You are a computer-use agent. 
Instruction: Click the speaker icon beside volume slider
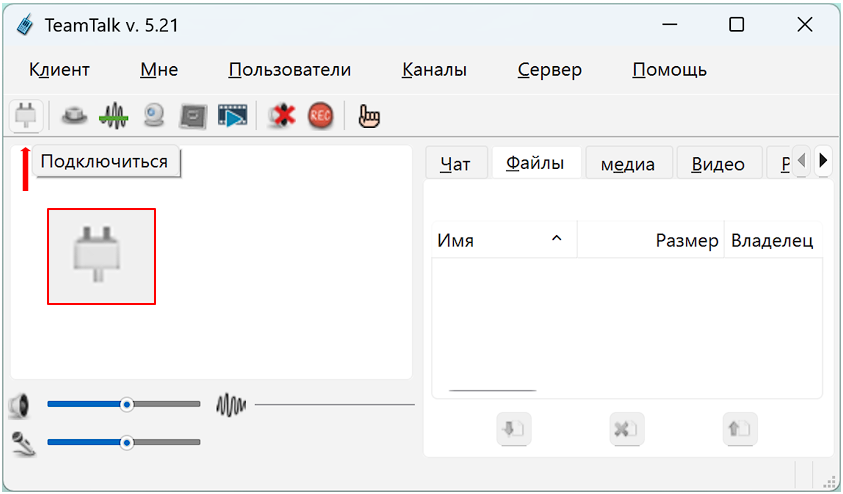(x=20, y=406)
